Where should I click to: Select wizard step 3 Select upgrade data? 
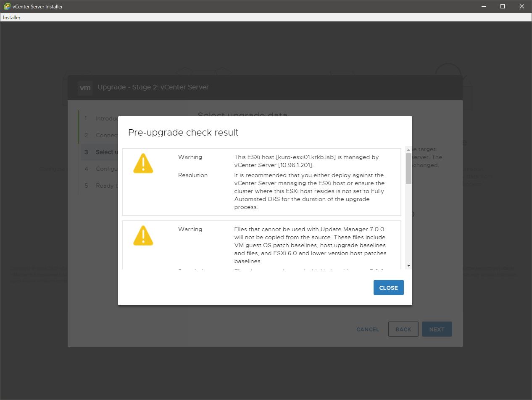101,152
